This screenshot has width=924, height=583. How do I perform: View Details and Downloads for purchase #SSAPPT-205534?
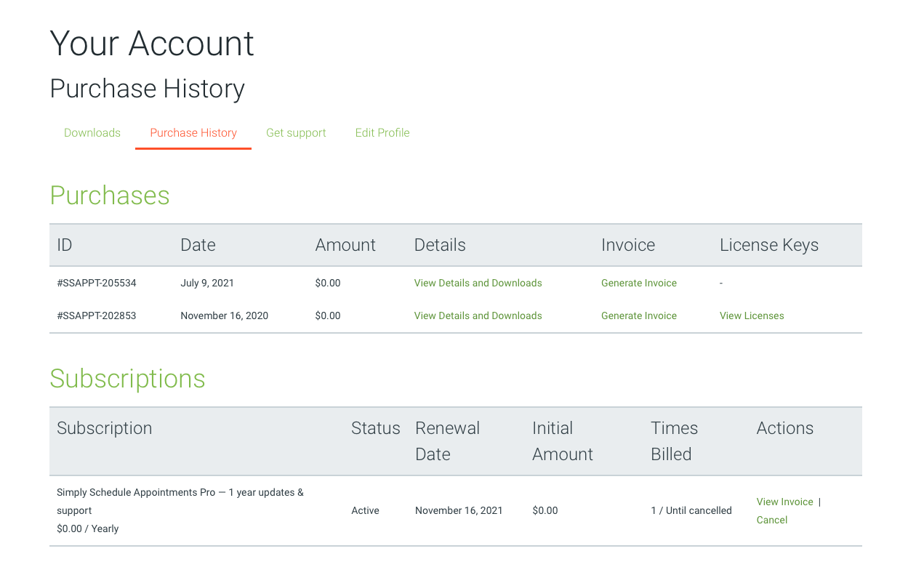pyautogui.click(x=478, y=283)
